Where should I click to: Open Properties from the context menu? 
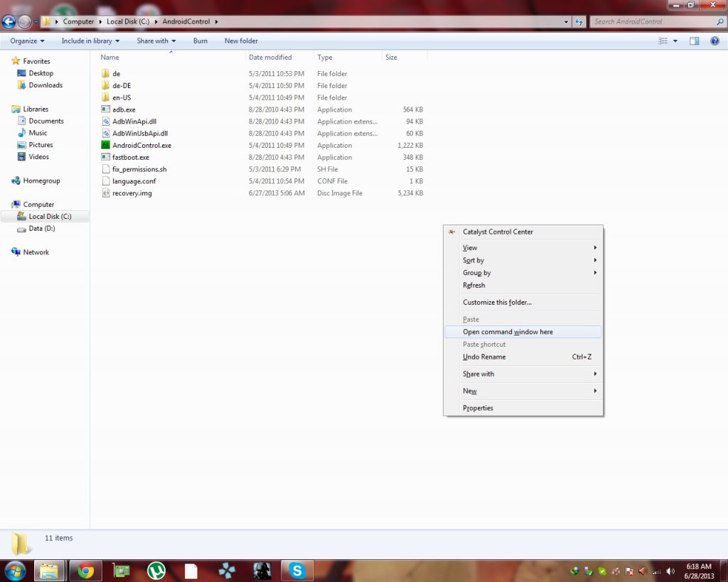click(523, 408)
